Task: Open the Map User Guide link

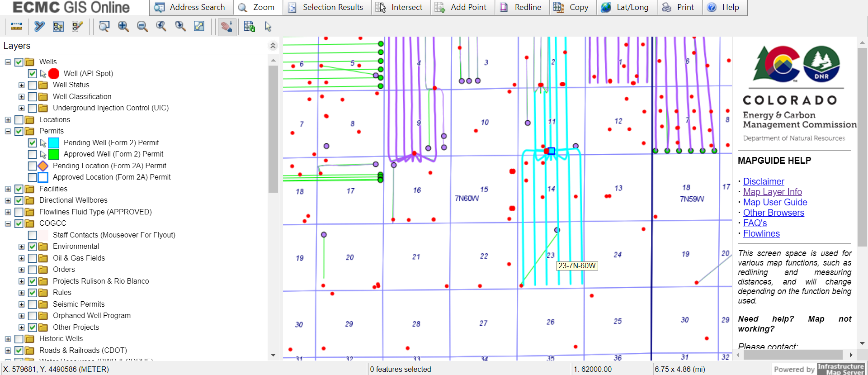Action: (775, 202)
